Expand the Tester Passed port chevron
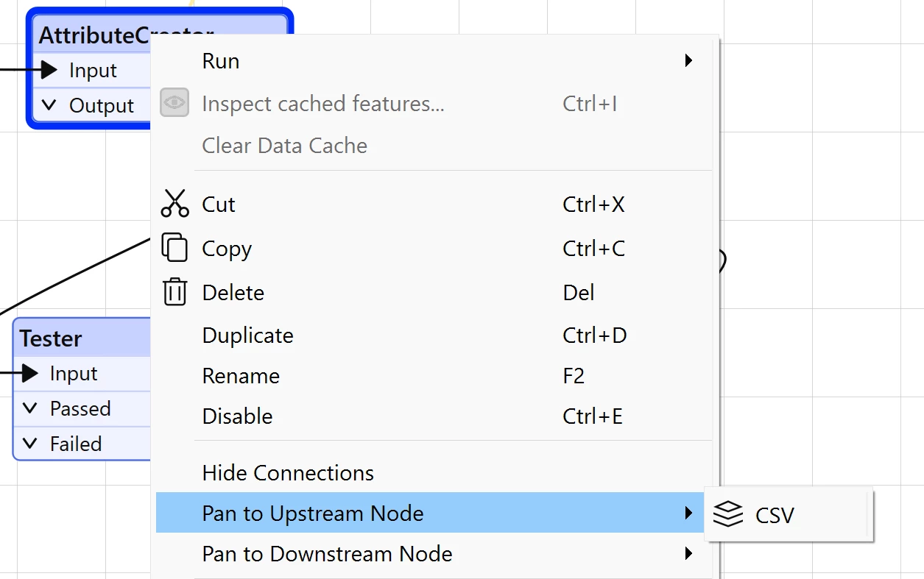This screenshot has width=924, height=579. point(29,408)
